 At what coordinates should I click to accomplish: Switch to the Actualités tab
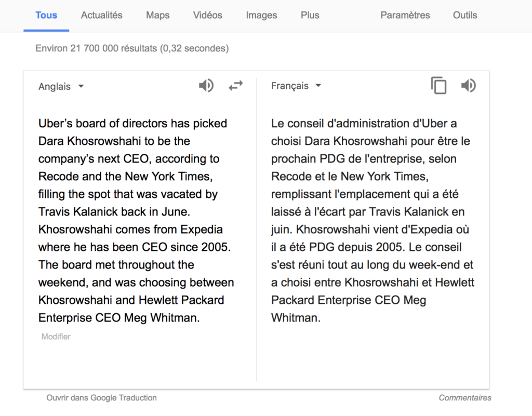pyautogui.click(x=101, y=15)
